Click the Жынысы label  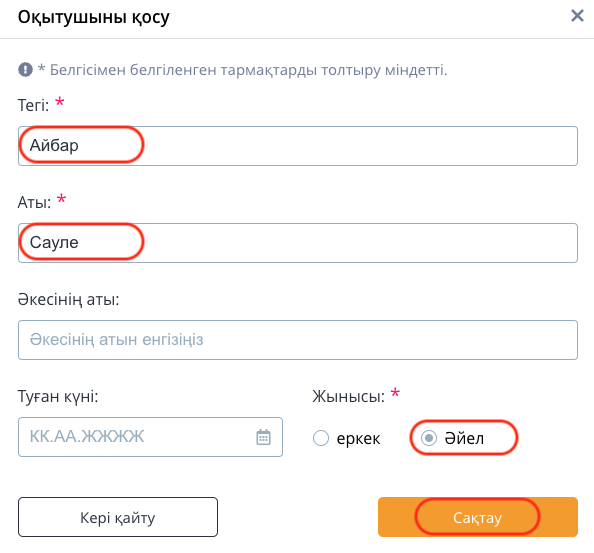[x=348, y=397]
